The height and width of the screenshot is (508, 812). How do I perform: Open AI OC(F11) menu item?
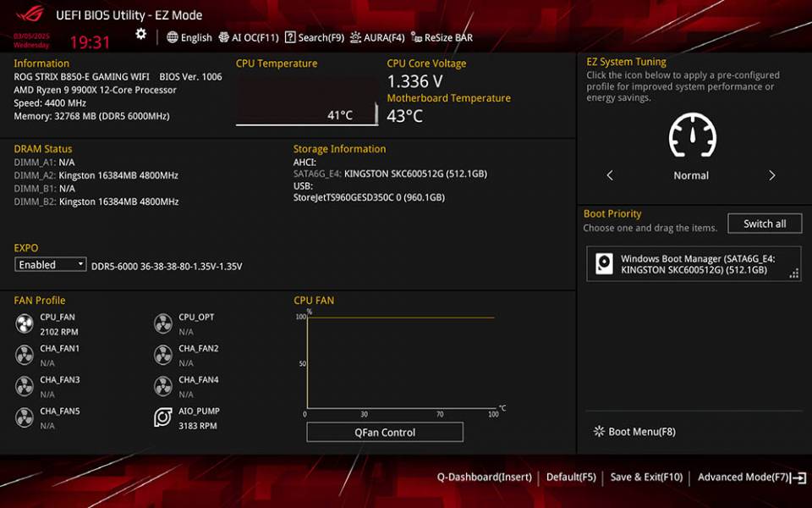point(249,37)
